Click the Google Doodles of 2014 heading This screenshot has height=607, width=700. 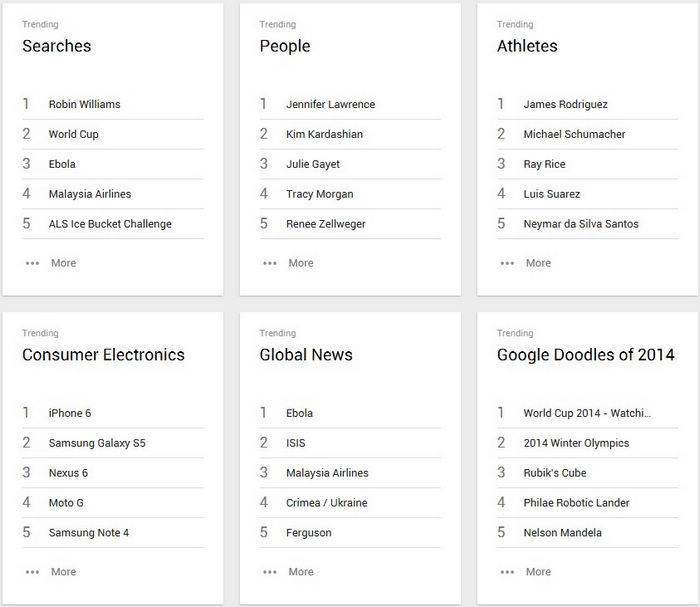tap(585, 355)
